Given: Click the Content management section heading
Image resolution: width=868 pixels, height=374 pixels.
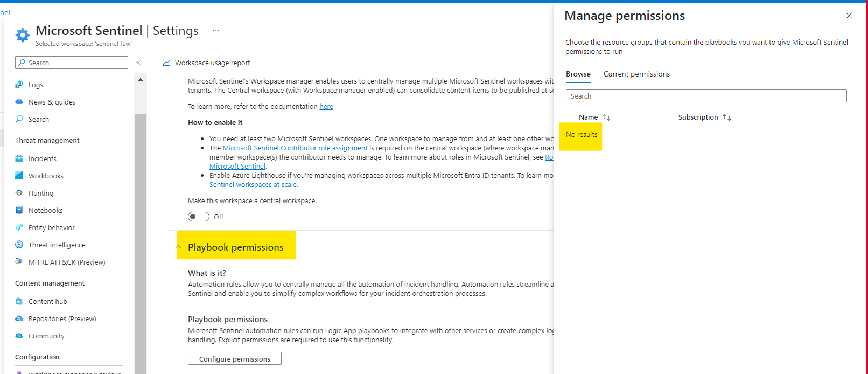Looking at the screenshot, I should (x=50, y=283).
